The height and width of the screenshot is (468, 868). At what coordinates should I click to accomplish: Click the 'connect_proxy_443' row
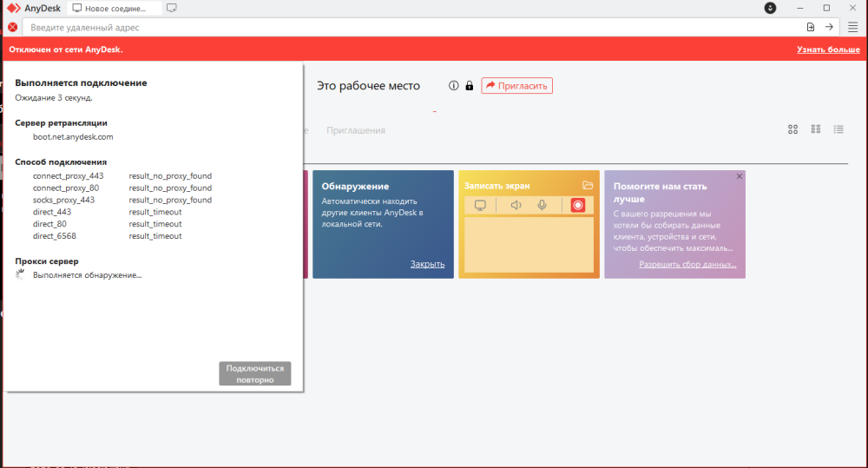pos(122,176)
